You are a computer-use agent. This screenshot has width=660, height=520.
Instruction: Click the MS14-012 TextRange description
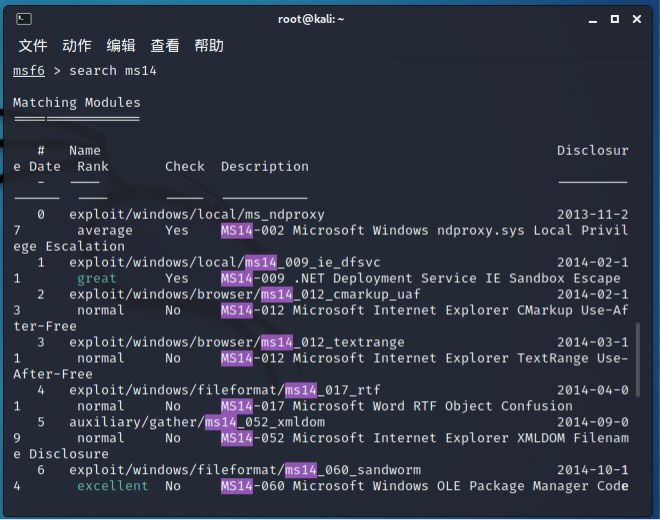point(425,358)
